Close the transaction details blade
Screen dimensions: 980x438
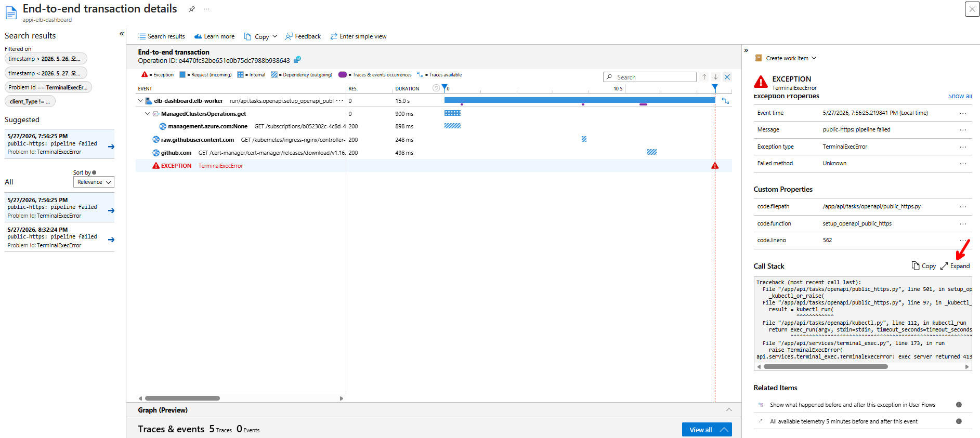click(x=972, y=9)
